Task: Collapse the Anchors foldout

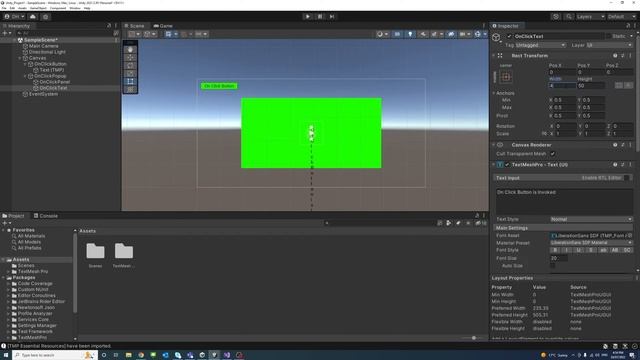Action: pyautogui.click(x=493, y=93)
